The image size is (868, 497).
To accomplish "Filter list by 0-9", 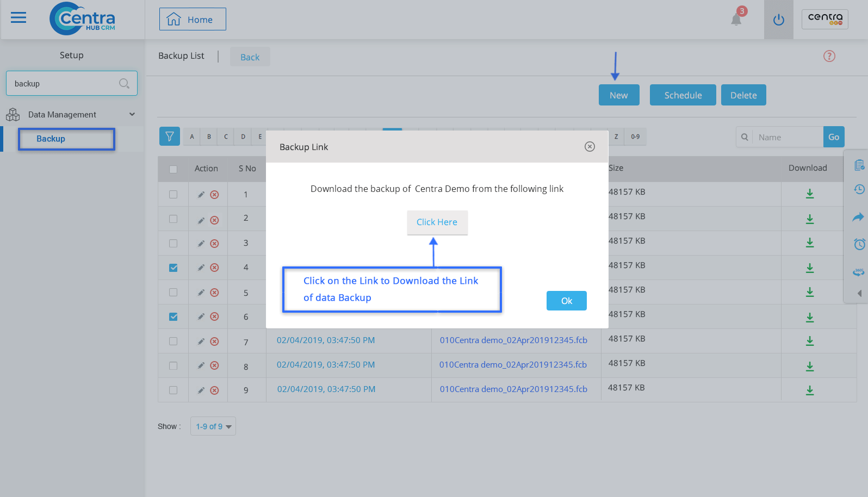I will [x=635, y=136].
